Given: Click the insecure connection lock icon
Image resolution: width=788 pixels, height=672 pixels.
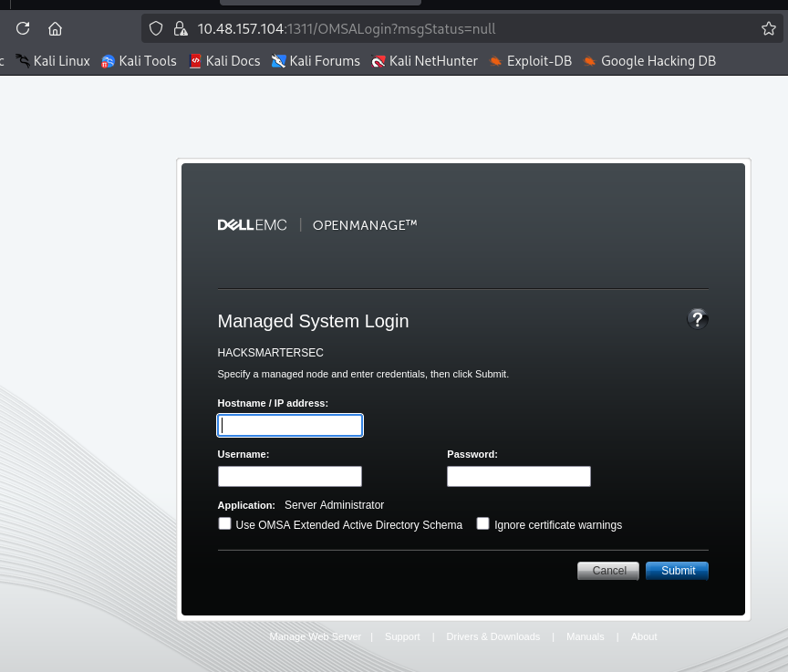Looking at the screenshot, I should point(180,28).
